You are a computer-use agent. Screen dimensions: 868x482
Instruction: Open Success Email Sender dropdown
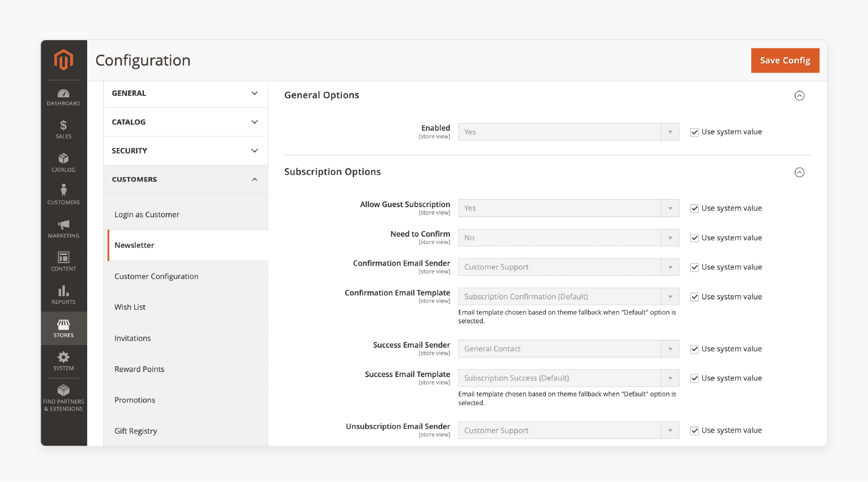pos(569,349)
